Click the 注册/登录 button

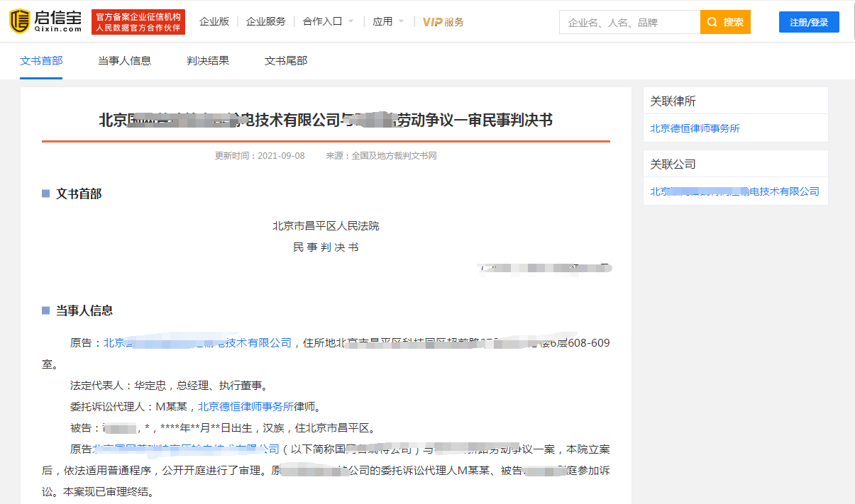pyautogui.click(x=809, y=22)
